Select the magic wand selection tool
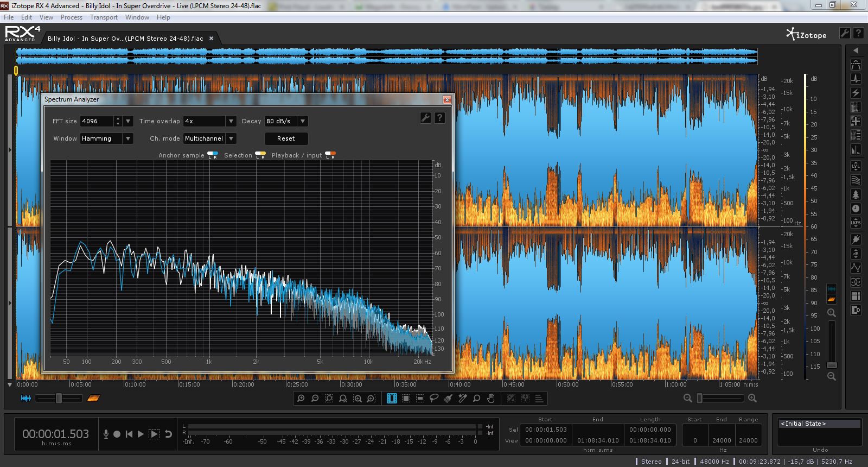This screenshot has height=467, width=868. pos(462,399)
